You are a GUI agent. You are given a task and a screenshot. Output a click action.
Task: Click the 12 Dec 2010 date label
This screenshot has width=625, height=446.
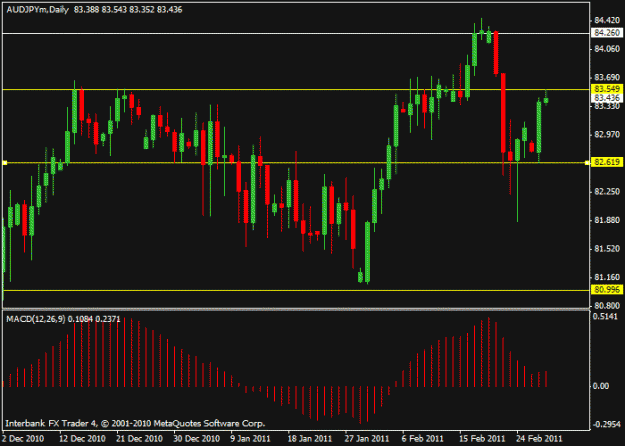coord(83,439)
